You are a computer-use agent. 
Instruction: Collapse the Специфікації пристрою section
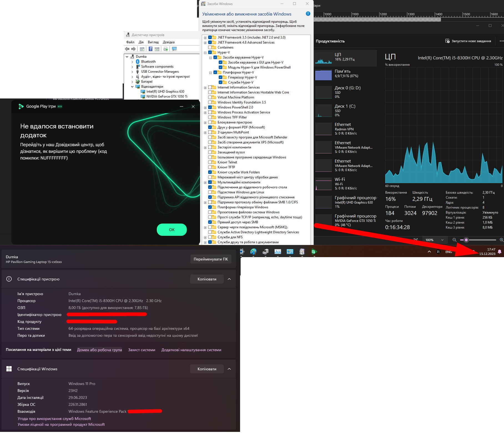click(229, 279)
